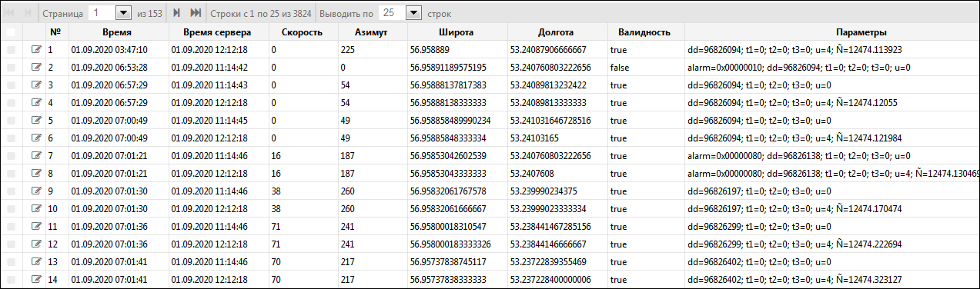Open the page number dropdown

tap(122, 13)
